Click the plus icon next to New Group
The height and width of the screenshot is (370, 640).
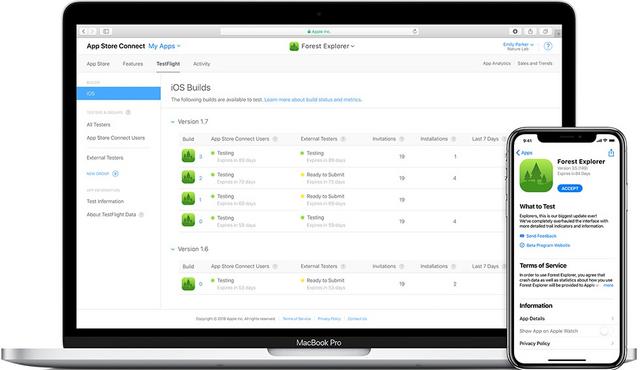pos(116,174)
